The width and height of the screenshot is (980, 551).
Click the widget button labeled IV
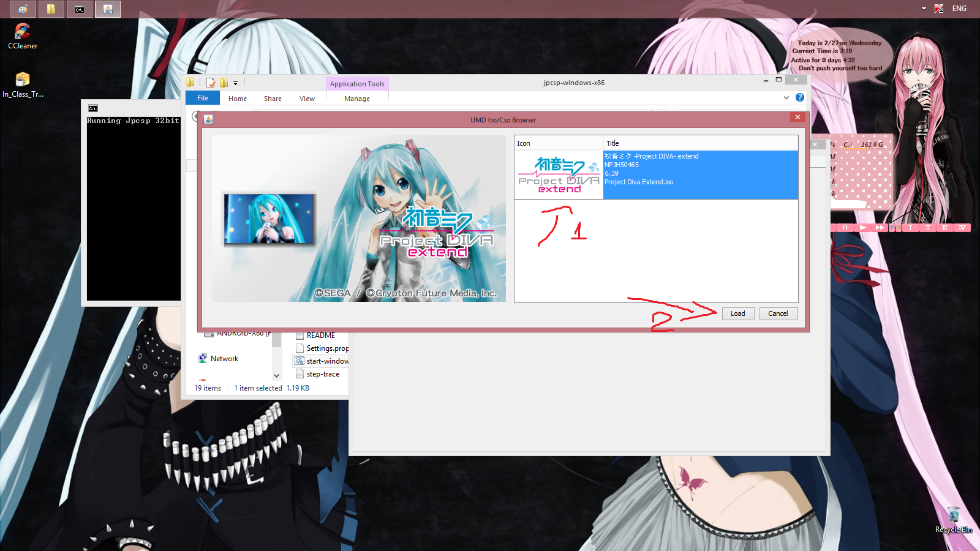click(962, 228)
